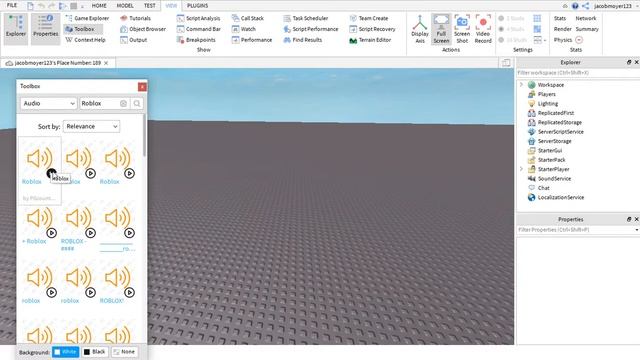Toggle the Toolbox ribbon button
Image resolution: width=640 pixels, height=360 pixels.
(83, 29)
